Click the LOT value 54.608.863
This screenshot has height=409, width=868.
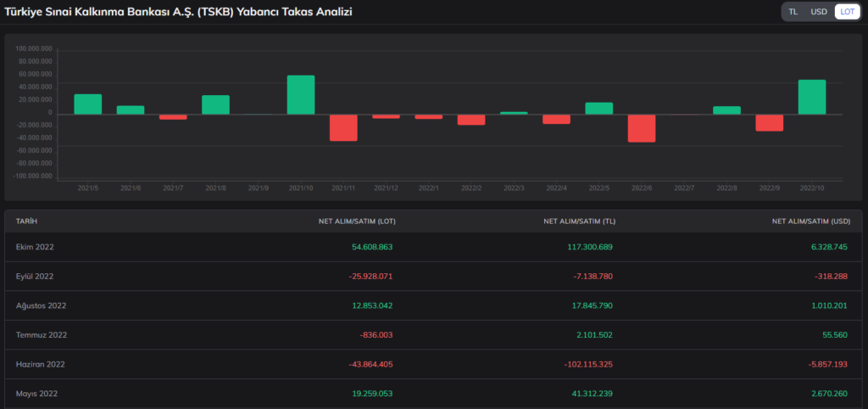(x=372, y=247)
